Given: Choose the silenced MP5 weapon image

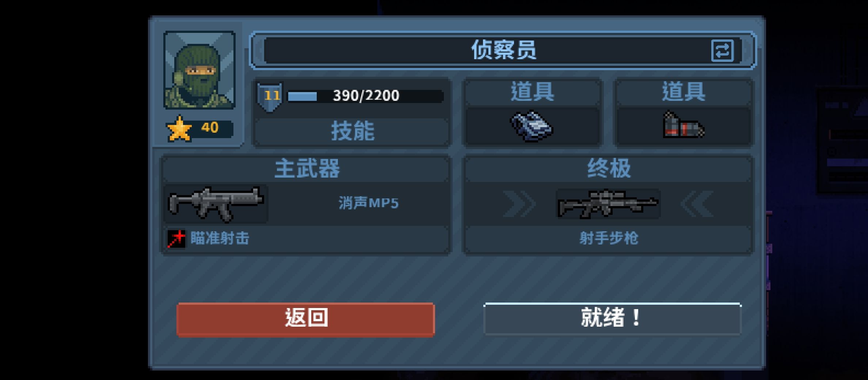Looking at the screenshot, I should coord(216,204).
